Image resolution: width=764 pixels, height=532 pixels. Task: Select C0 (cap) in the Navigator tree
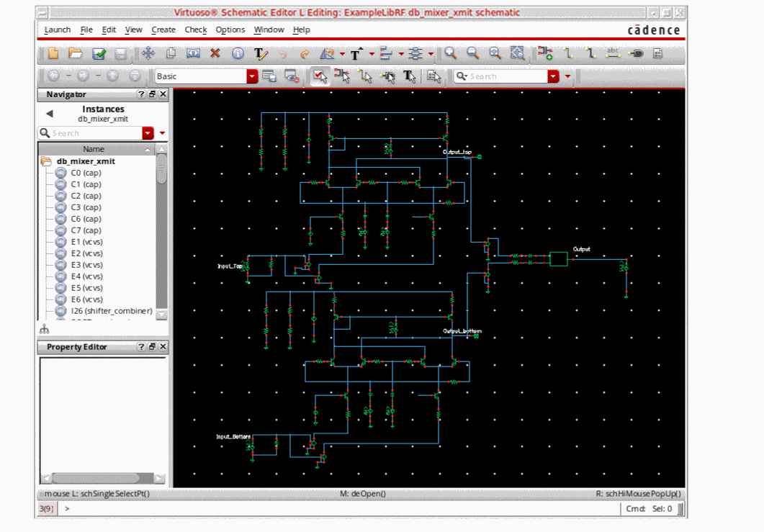(86, 173)
